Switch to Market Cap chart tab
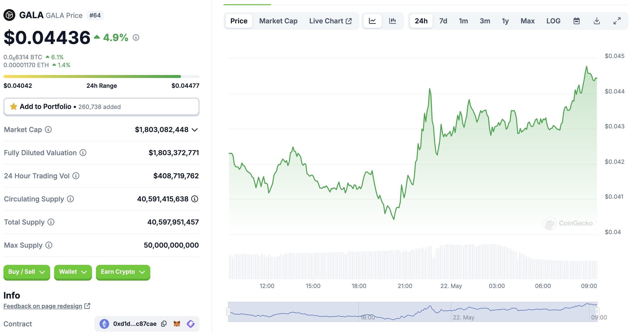644x333 pixels. (x=278, y=21)
